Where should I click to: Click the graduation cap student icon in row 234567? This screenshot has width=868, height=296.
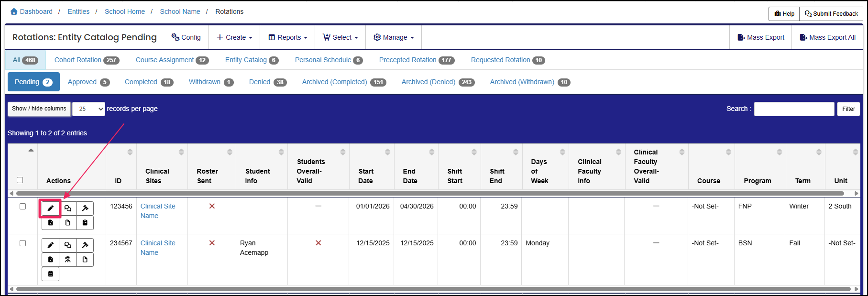click(x=68, y=260)
